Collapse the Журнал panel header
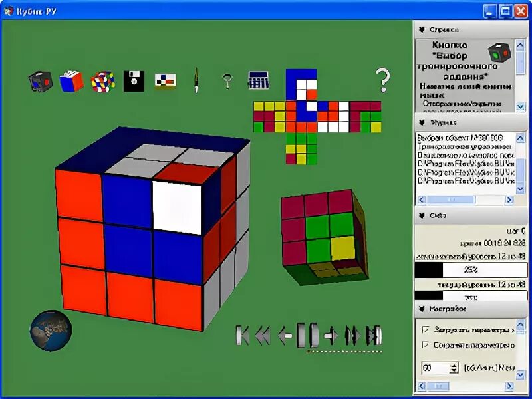The width and height of the screenshot is (532, 399). point(471,122)
